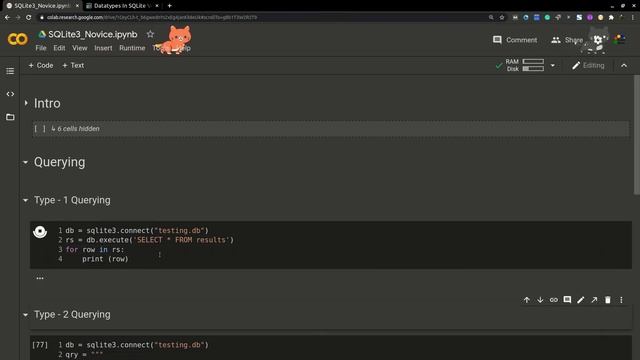Open the Colab settings gear
Image resolution: width=640 pixels, height=360 pixels.
point(598,40)
